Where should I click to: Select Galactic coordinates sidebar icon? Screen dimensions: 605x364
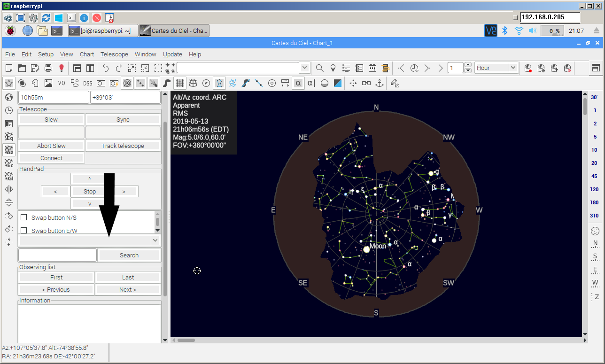coord(9,176)
